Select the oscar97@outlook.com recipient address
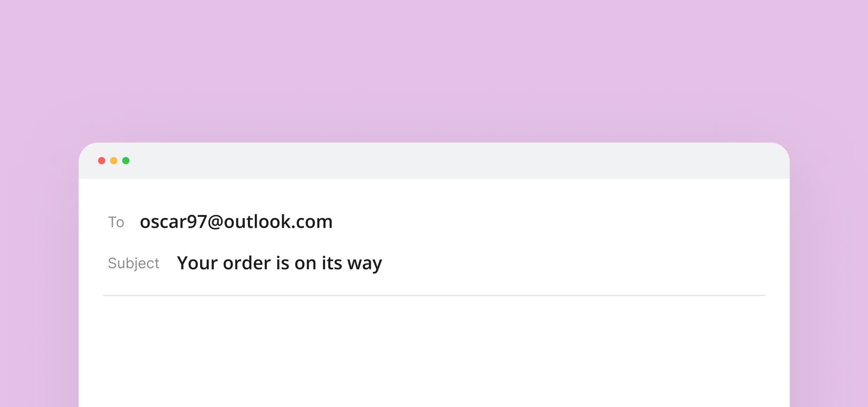 (x=236, y=222)
